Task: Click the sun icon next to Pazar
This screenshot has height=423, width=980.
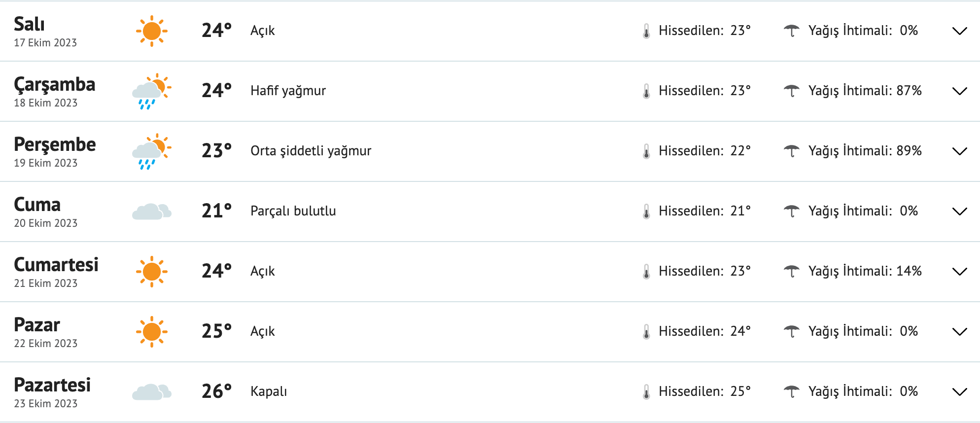Action: pyautogui.click(x=152, y=331)
